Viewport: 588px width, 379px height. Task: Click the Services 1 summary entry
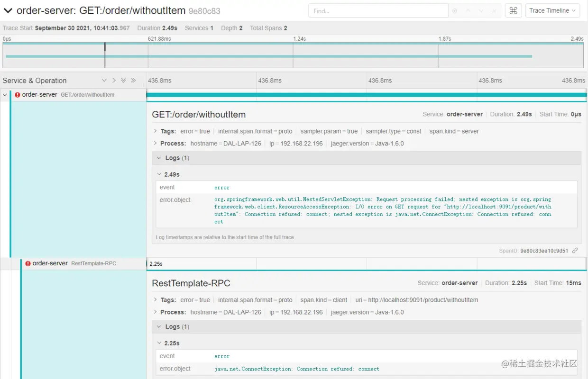point(199,28)
